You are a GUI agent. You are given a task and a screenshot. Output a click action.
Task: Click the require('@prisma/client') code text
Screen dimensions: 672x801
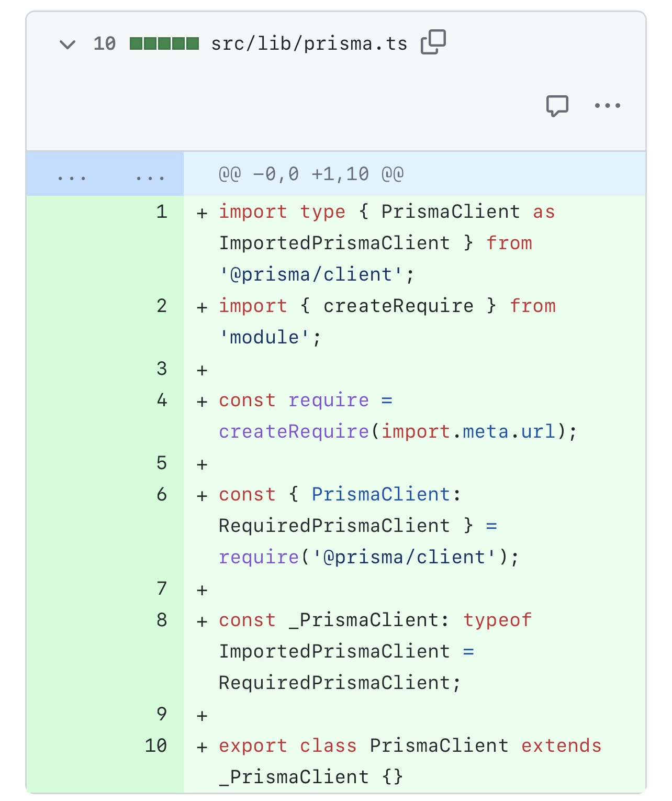tap(370, 557)
